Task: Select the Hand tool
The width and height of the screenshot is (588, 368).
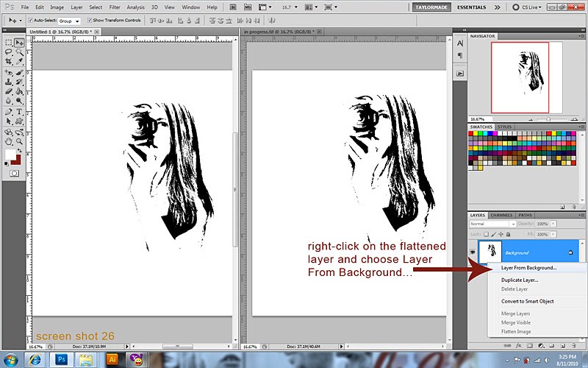Action: pos(8,141)
